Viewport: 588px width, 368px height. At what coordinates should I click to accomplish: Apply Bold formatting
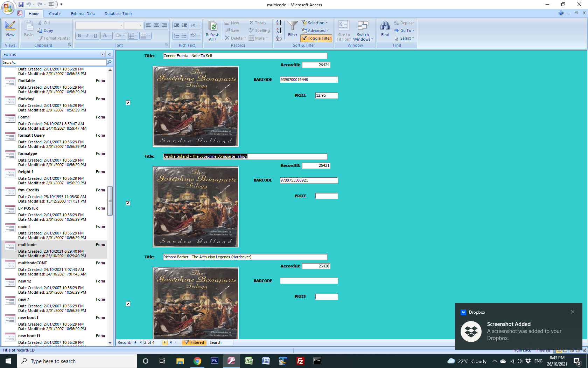79,35
